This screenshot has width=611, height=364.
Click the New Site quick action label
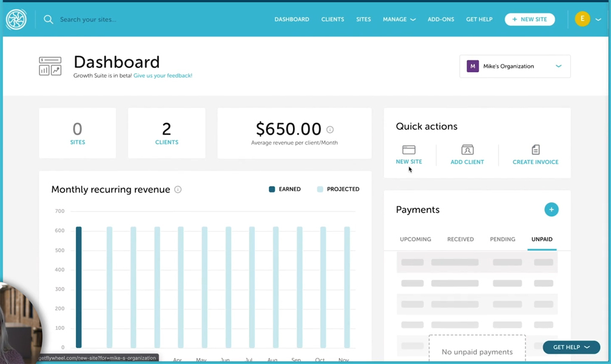point(409,161)
